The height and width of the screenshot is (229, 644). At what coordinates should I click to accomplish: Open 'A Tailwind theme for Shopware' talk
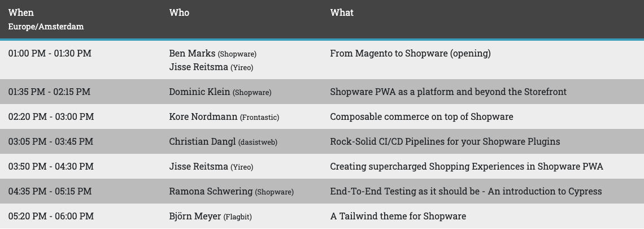click(x=398, y=217)
